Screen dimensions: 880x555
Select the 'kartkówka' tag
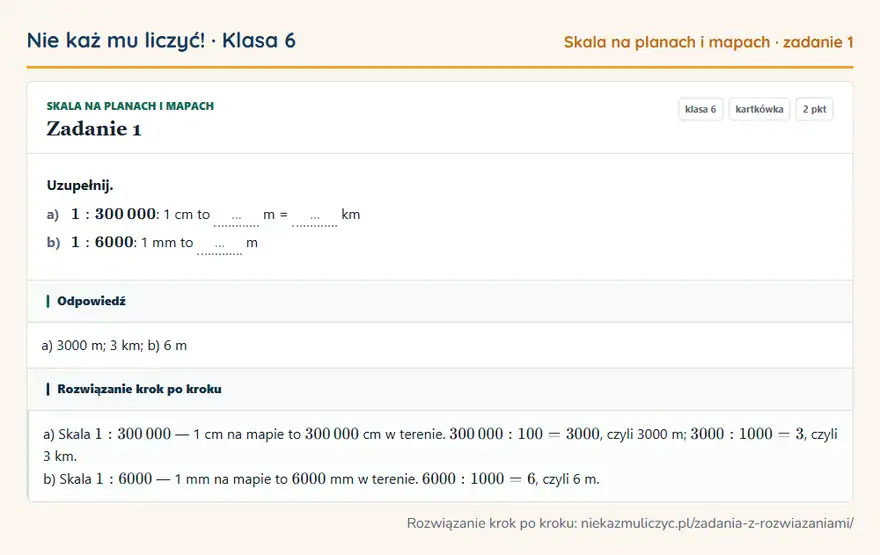(x=759, y=109)
